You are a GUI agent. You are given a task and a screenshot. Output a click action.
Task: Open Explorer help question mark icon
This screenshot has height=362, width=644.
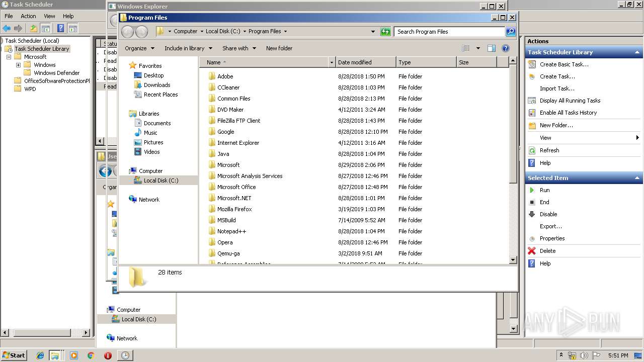point(506,48)
